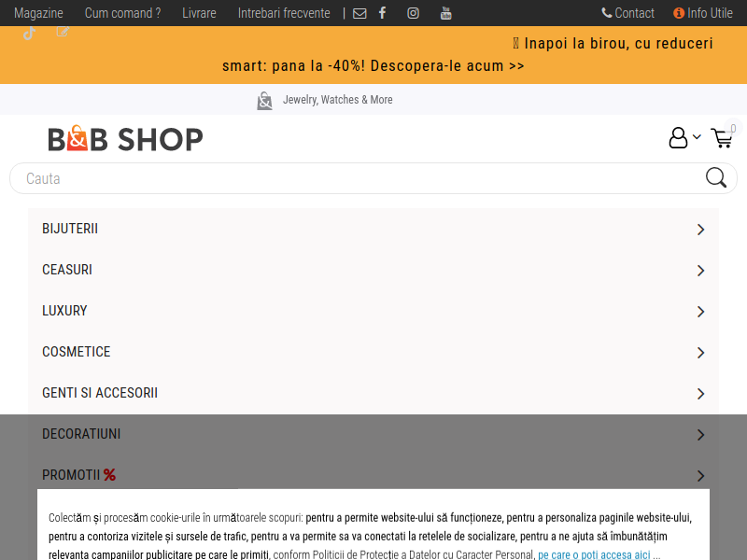
Task: Click the B&B Shop logo
Action: [x=125, y=139]
